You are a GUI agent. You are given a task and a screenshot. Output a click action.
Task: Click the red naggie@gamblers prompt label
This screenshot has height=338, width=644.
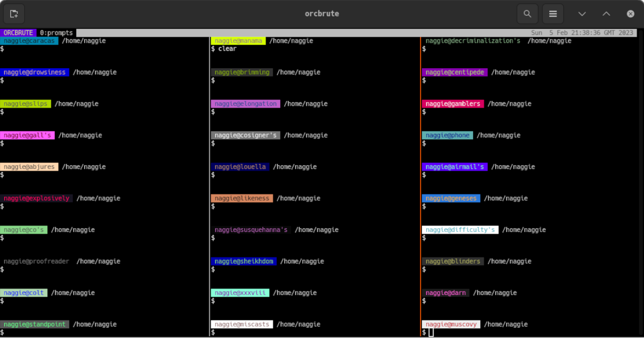coord(453,104)
